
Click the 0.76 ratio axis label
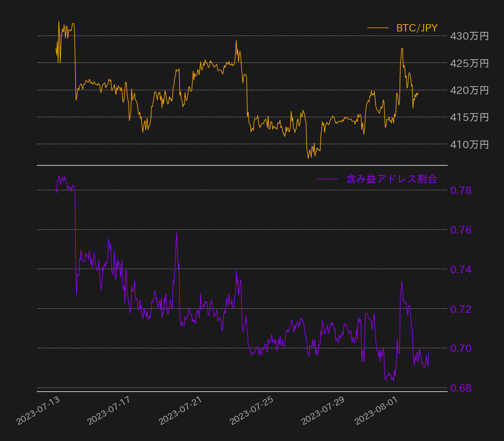[461, 230]
